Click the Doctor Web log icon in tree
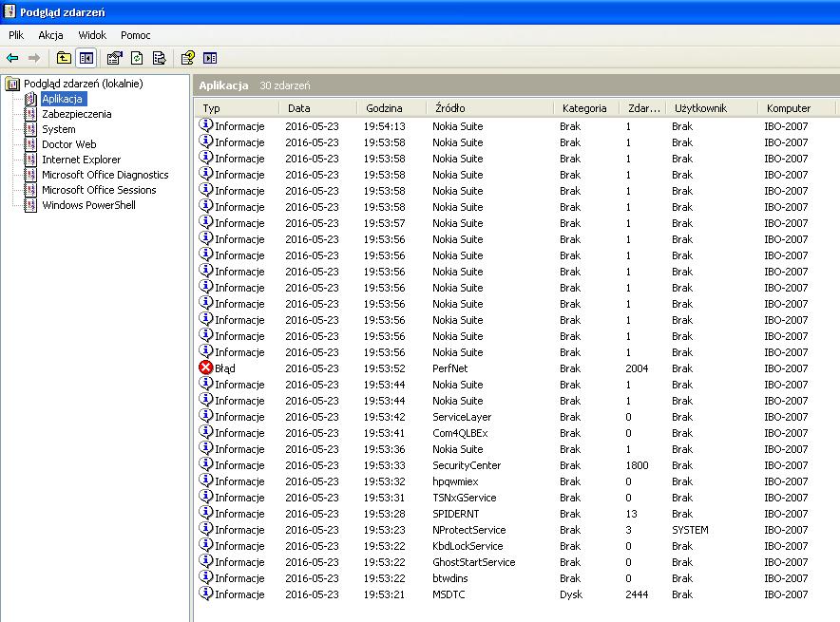Screen dimensions: 840x622 [31, 144]
